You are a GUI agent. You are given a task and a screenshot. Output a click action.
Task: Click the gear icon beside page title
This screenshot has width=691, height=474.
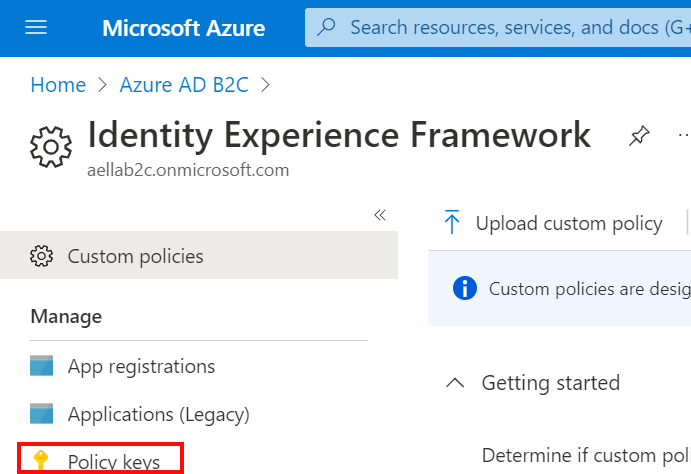(x=51, y=147)
